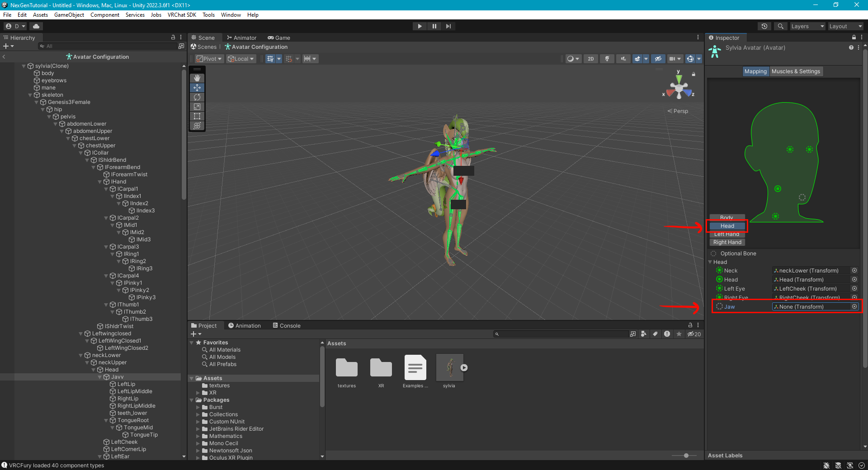
Task: Open the Unity Cloud icon
Action: pos(36,26)
